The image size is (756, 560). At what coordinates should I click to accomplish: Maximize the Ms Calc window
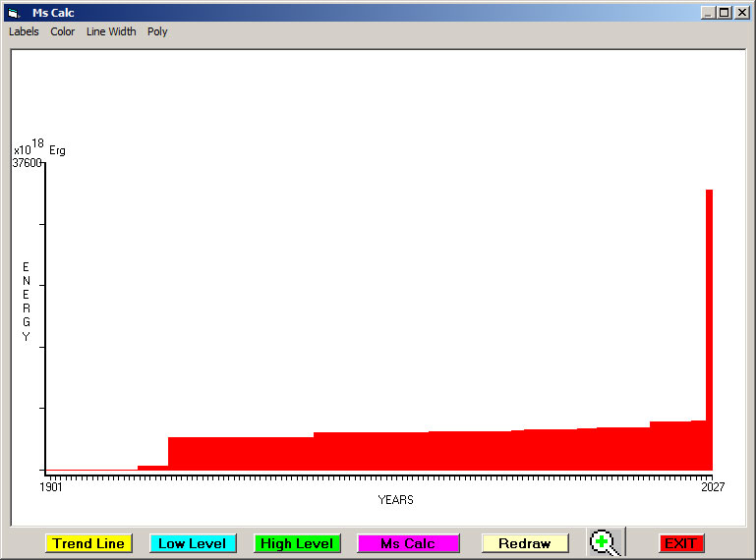[x=725, y=13]
